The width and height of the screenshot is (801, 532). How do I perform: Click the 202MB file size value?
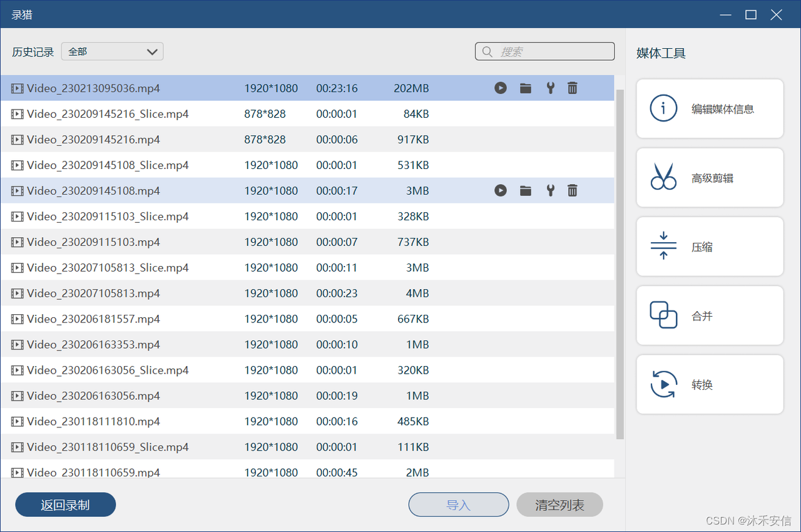(411, 88)
